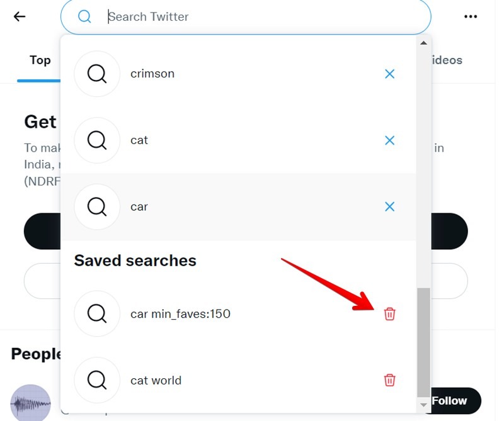504x421 pixels.
Task: Remove "car" from recent searches
Action: coord(389,206)
